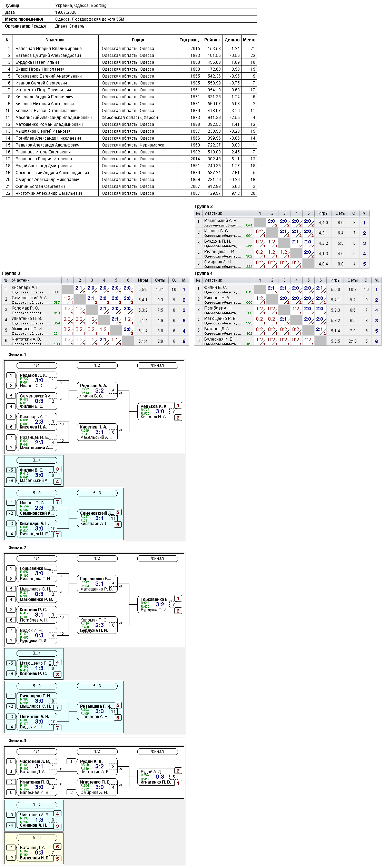The width and height of the screenshot is (385, 868).
Task: Click participant Редьков Александр Адольфович in the table
Action: point(47,145)
